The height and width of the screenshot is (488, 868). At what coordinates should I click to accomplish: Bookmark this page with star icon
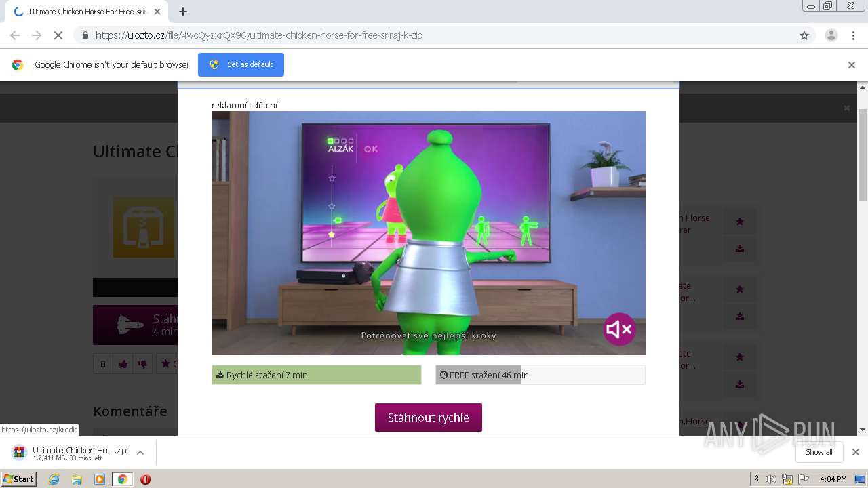coord(804,35)
